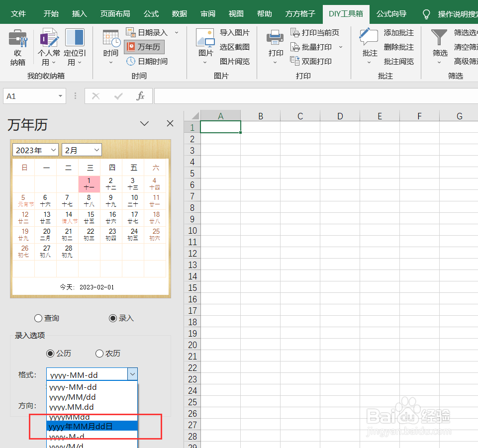478x448 pixels.
Task: Open the Name Box dropdown arrow
Action: click(60, 96)
